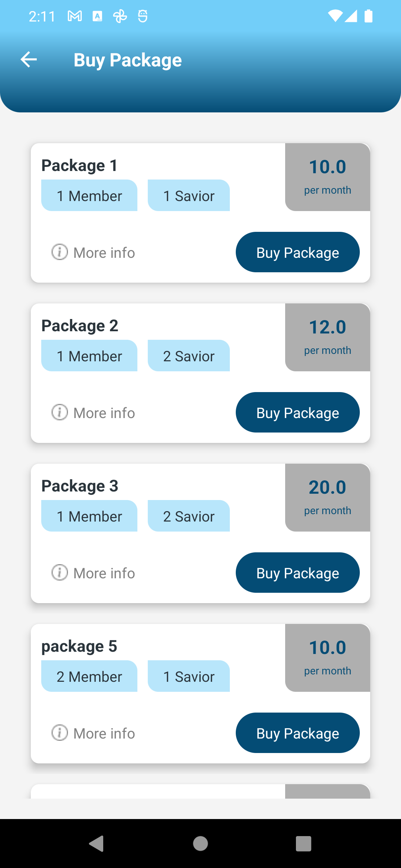Open More info for Package 1
Image resolution: width=401 pixels, height=868 pixels.
[104, 253]
